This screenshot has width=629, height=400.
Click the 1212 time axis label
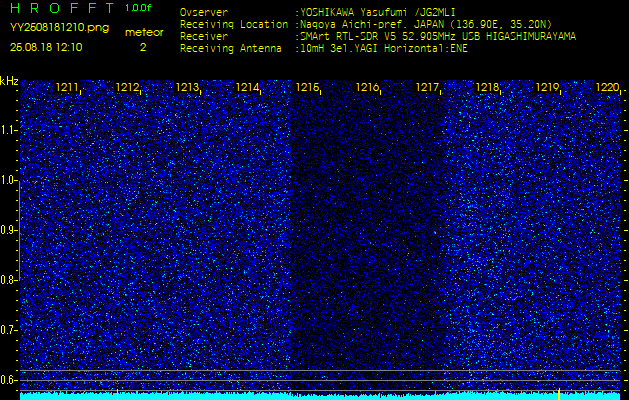[x=127, y=87]
